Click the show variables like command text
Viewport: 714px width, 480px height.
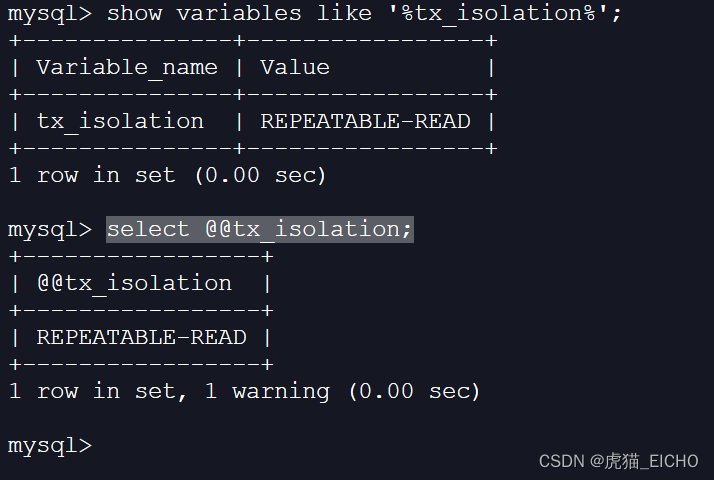coord(364,13)
